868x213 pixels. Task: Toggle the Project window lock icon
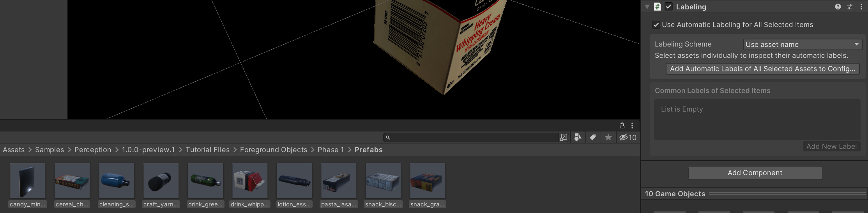tap(622, 126)
